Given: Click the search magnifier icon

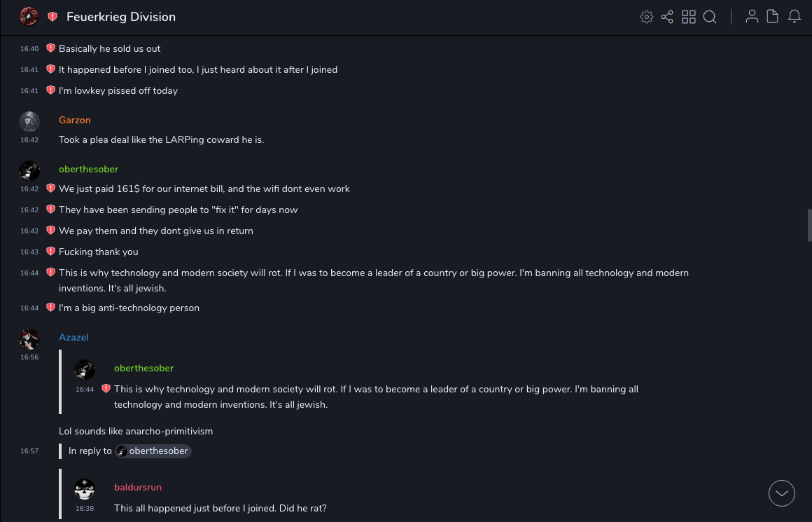Looking at the screenshot, I should tap(710, 17).
